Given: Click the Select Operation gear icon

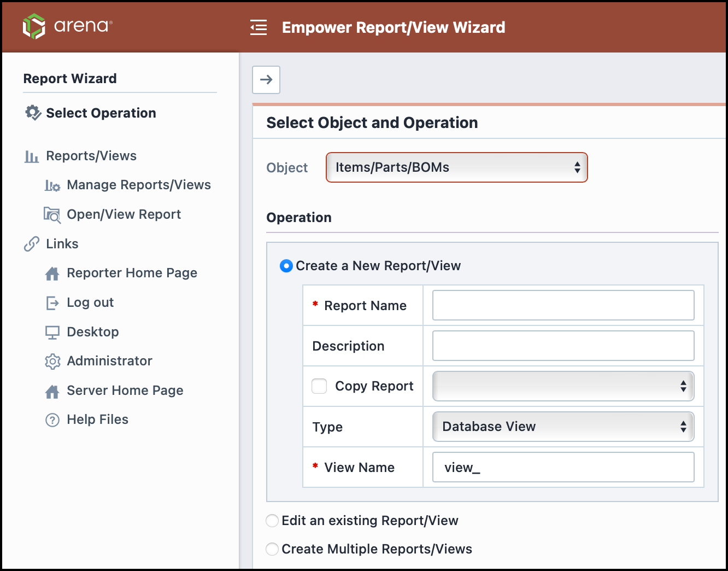Looking at the screenshot, I should pyautogui.click(x=33, y=113).
